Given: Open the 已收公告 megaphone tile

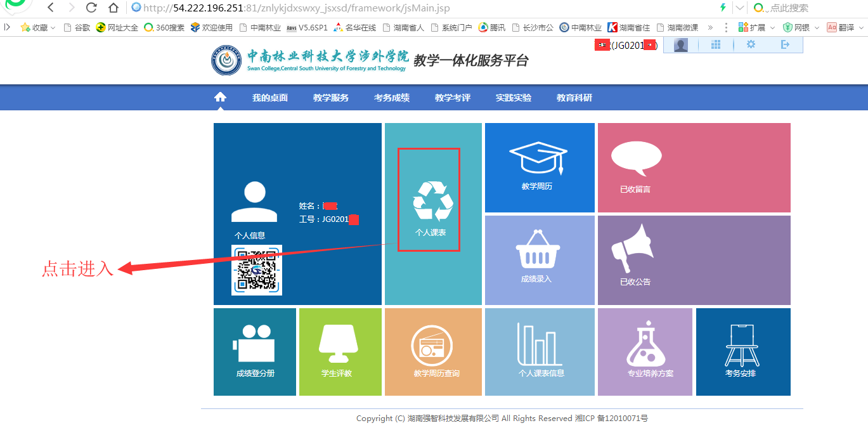Looking at the screenshot, I should pos(694,259).
